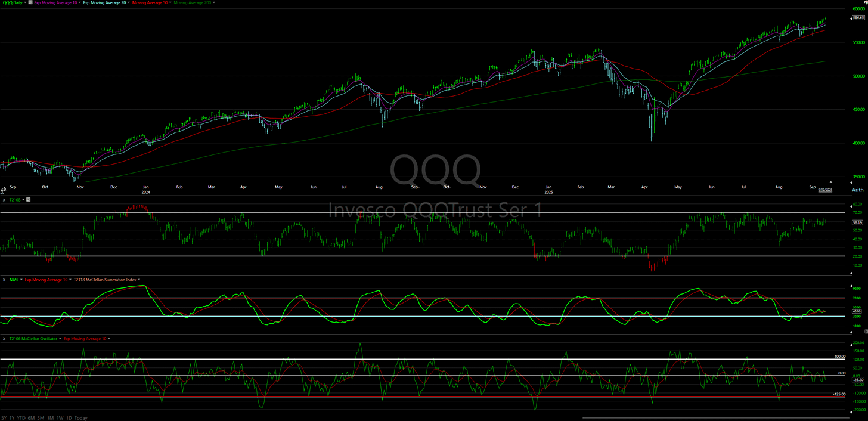The image size is (868, 421).
Task: Toggle the Arith price scale setting
Action: (857, 190)
